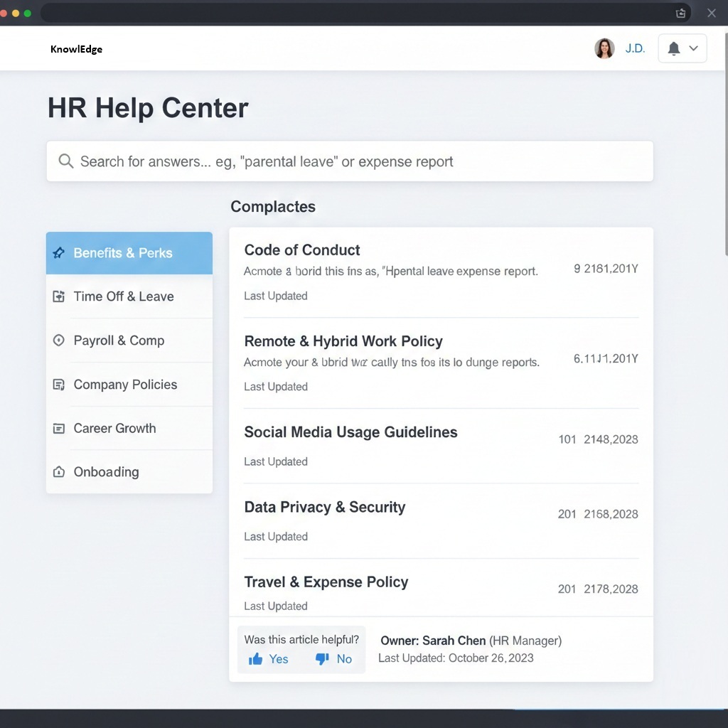The width and height of the screenshot is (728, 728).
Task: Click the calendar icon beside Time Off & Leave
Action: click(59, 296)
